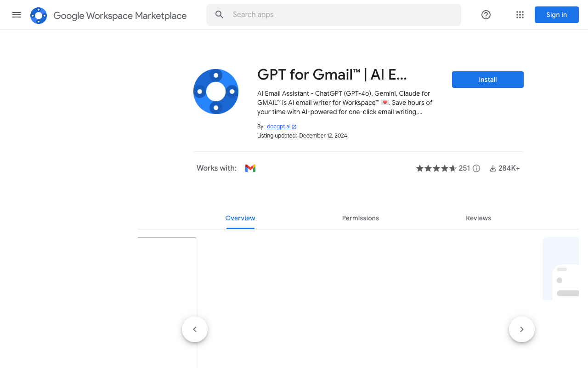This screenshot has width=588, height=368.
Task: Click the Works with label
Action: click(x=217, y=168)
